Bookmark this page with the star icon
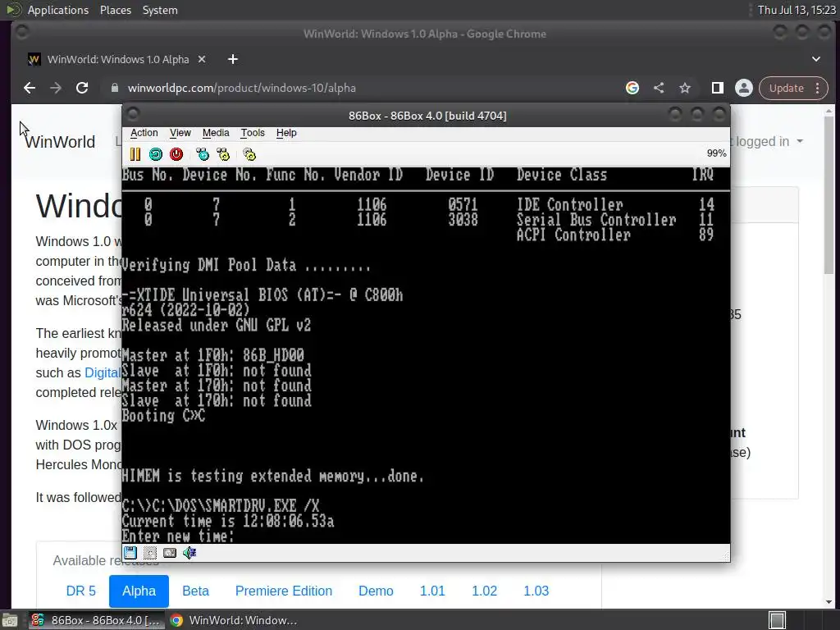Image resolution: width=840 pixels, height=630 pixels. pyautogui.click(x=685, y=88)
